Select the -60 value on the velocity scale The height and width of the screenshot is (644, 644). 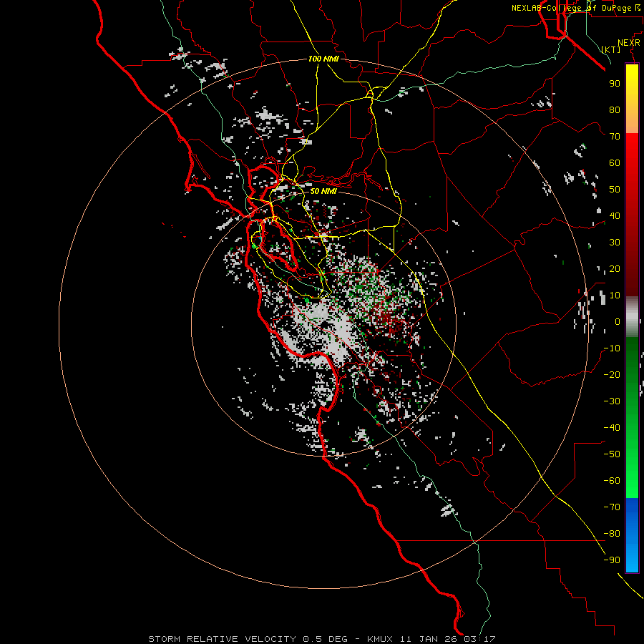(x=612, y=481)
